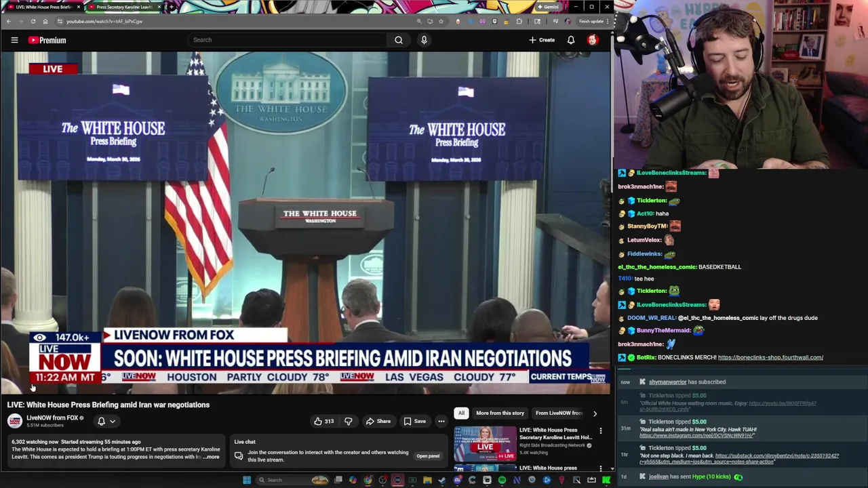Click shymanwarrior has subscribed event
The image size is (868, 488).
pos(687,382)
